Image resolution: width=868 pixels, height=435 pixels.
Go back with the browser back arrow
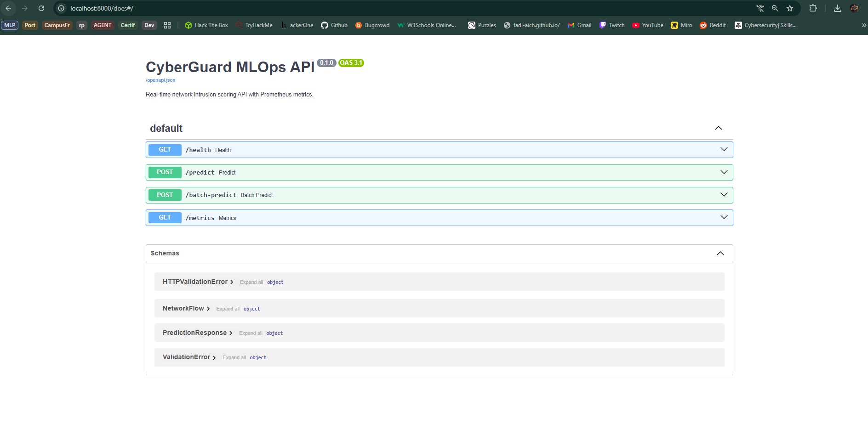click(8, 8)
